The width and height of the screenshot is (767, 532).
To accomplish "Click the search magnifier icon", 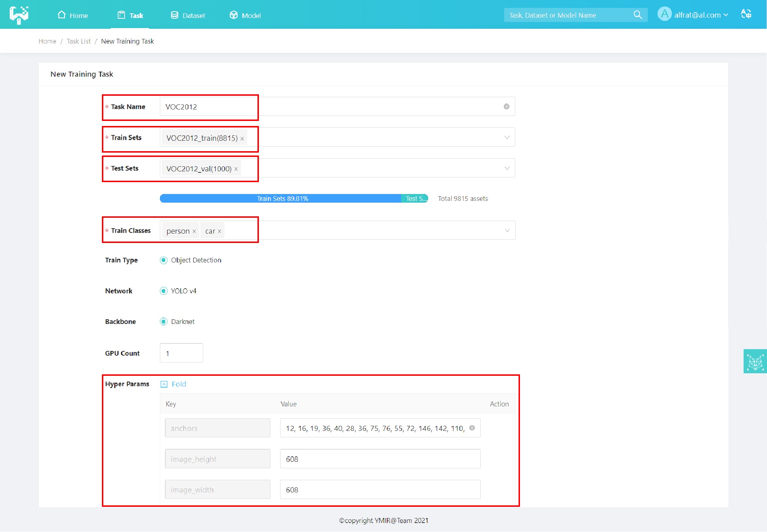I will click(637, 15).
